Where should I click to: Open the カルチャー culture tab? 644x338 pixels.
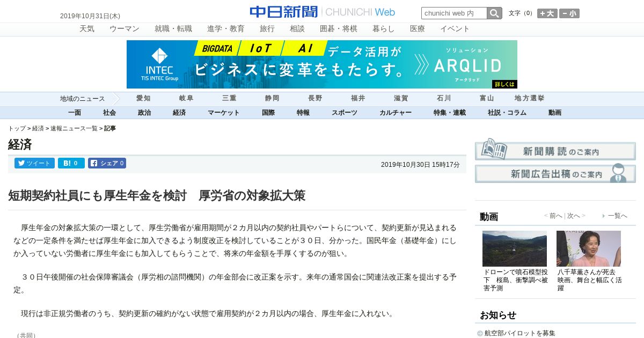396,113
